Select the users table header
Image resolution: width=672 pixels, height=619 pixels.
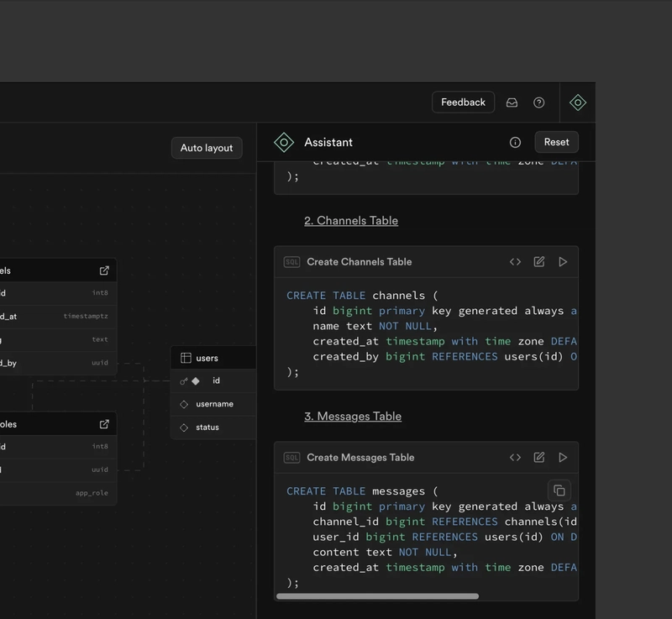(x=213, y=358)
